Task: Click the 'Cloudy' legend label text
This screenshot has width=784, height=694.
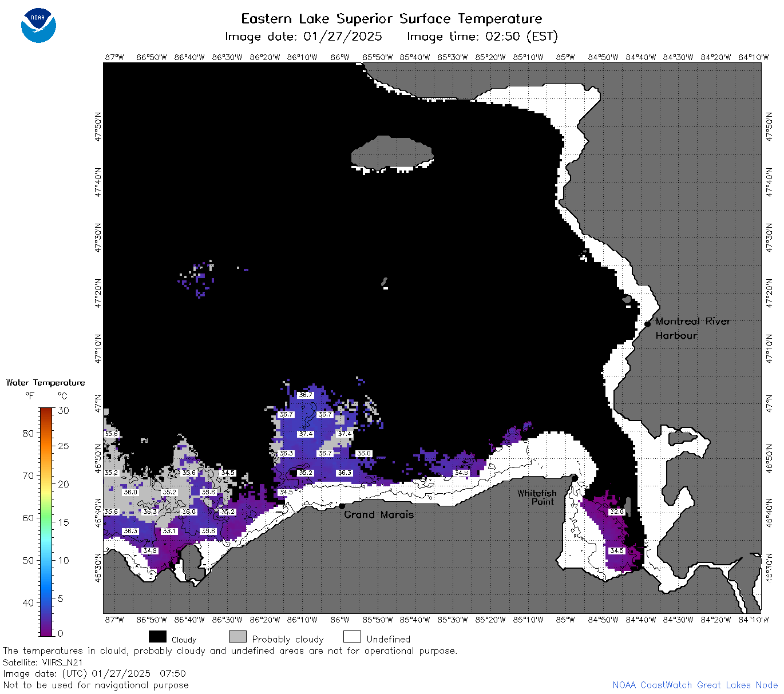Action: tap(184, 640)
